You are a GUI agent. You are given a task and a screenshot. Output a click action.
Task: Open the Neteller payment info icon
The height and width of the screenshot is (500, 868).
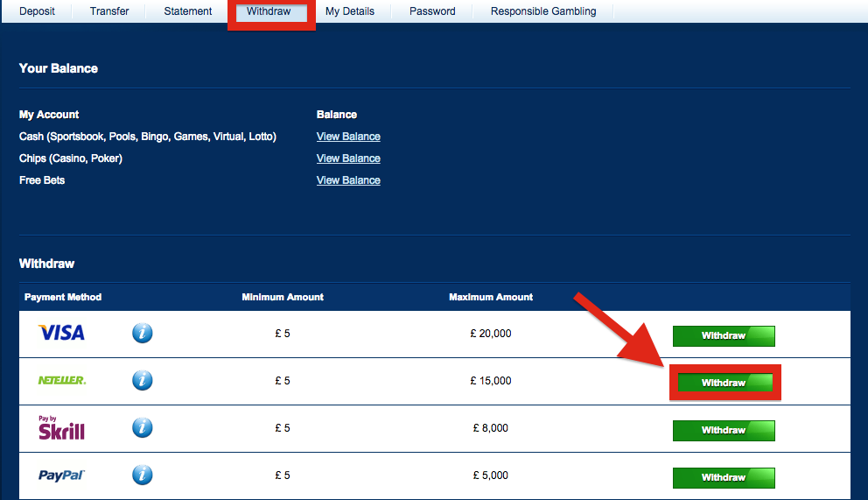click(143, 380)
